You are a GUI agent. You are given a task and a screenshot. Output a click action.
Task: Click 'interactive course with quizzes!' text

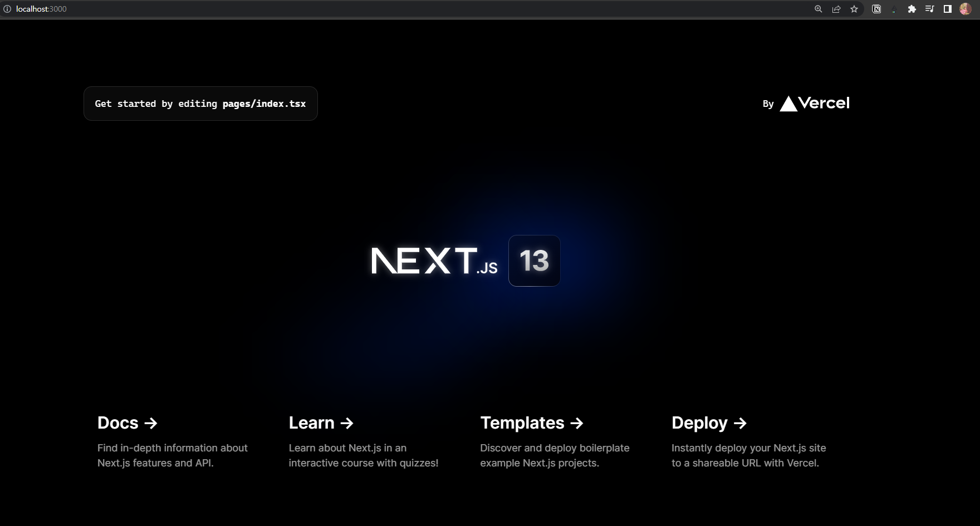[364, 463]
